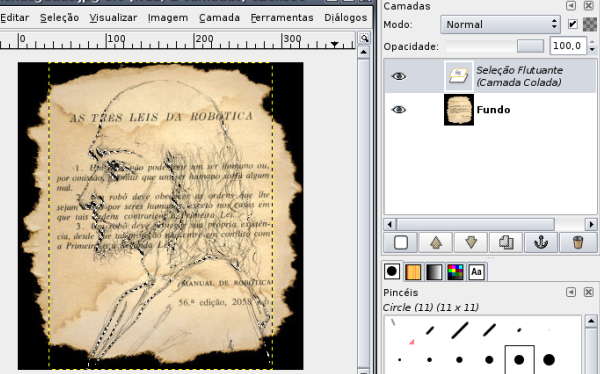This screenshot has width=600, height=374.
Task: Open the Modo Normal dropdown
Action: click(500, 24)
